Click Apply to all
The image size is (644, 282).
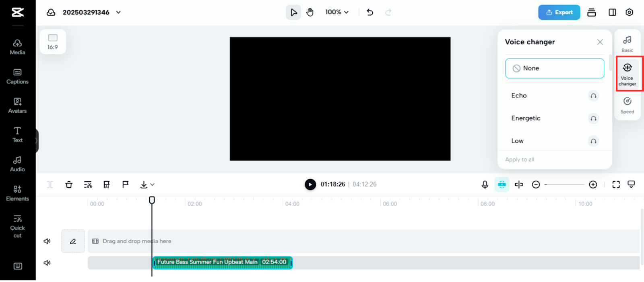click(x=520, y=160)
